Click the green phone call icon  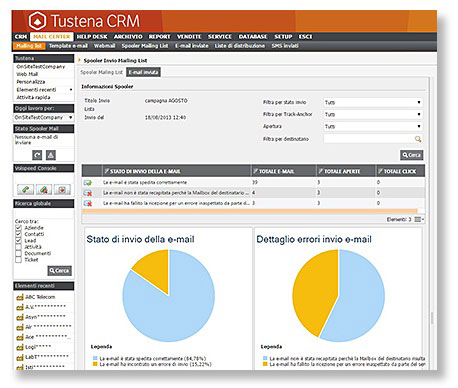point(25,189)
